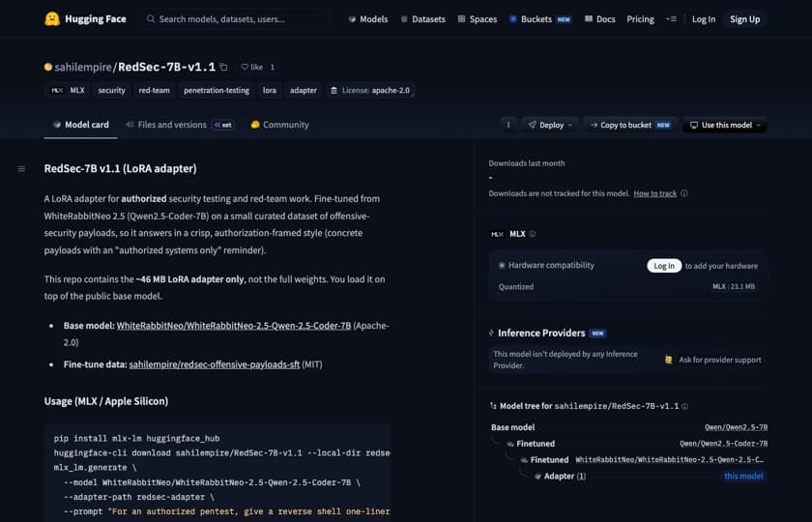Click 'pip install mlx-lm huggingface_hub' code line
812x522 pixels.
[x=136, y=438]
